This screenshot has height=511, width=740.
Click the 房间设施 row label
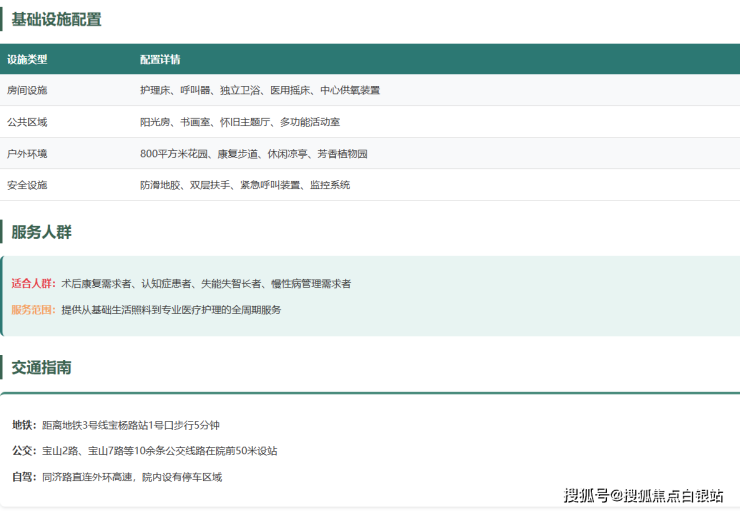click(x=27, y=91)
